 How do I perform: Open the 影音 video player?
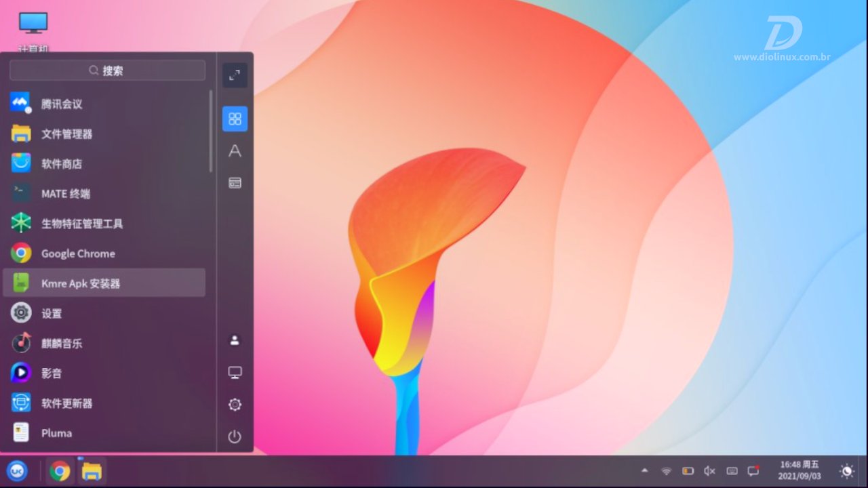click(104, 373)
